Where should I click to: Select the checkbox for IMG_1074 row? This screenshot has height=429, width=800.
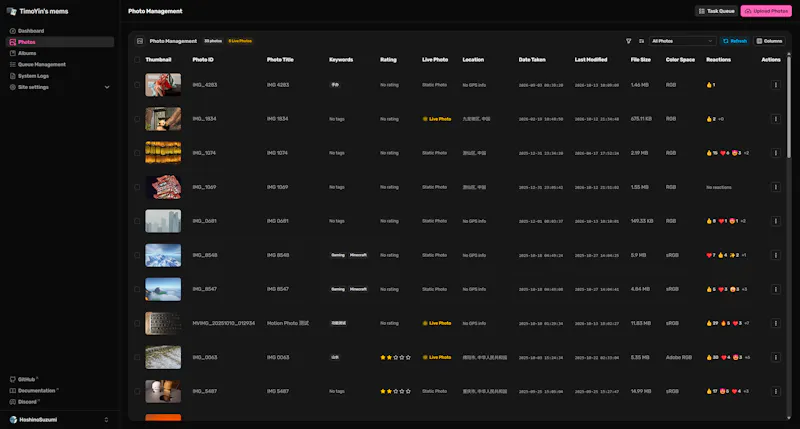click(137, 153)
